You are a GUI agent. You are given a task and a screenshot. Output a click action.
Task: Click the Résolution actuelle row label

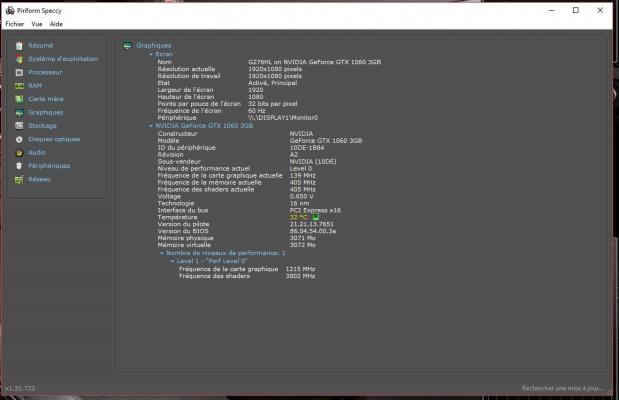click(x=186, y=69)
